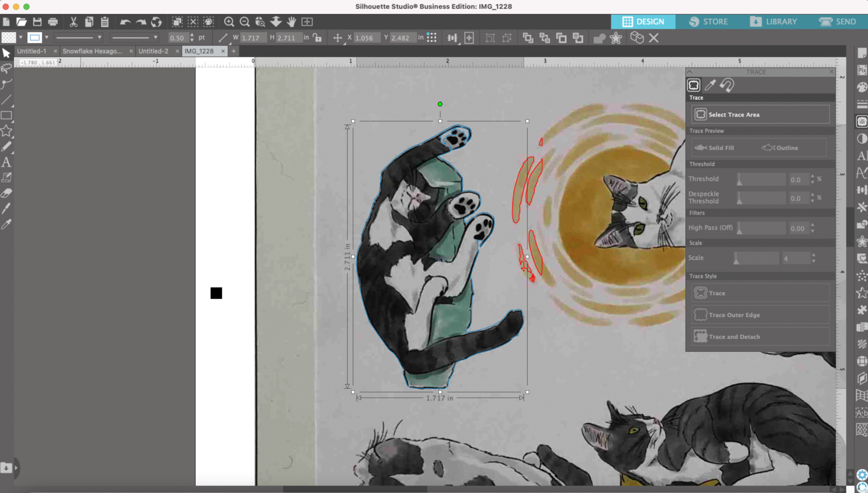The width and height of the screenshot is (868, 493).
Task: Open the LIBRARY tab
Action: pos(774,22)
